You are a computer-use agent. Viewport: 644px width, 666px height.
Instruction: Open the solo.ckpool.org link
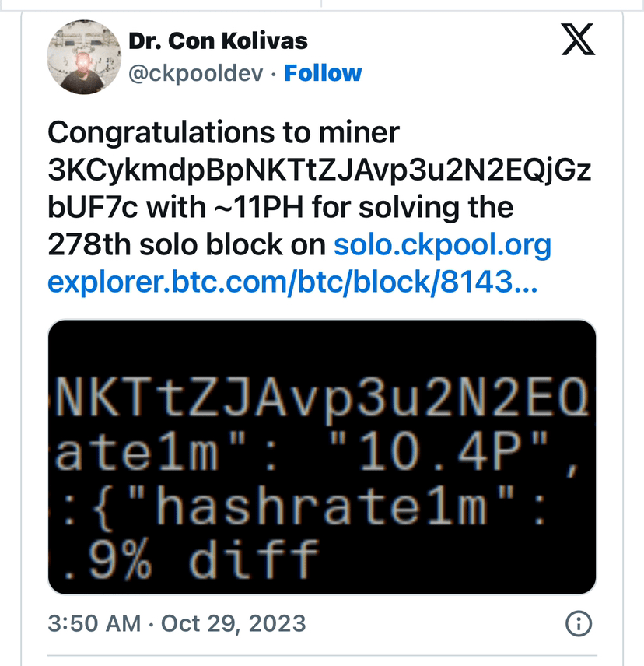tap(442, 245)
